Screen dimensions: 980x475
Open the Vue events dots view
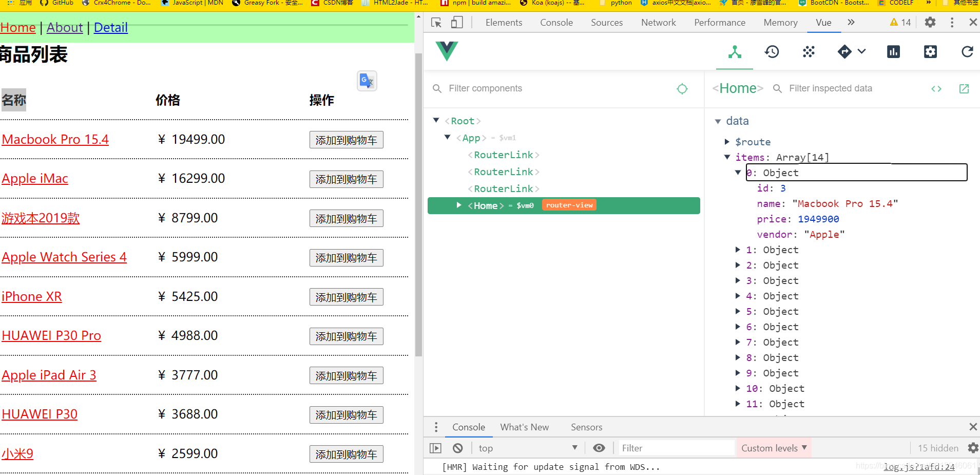pos(809,52)
